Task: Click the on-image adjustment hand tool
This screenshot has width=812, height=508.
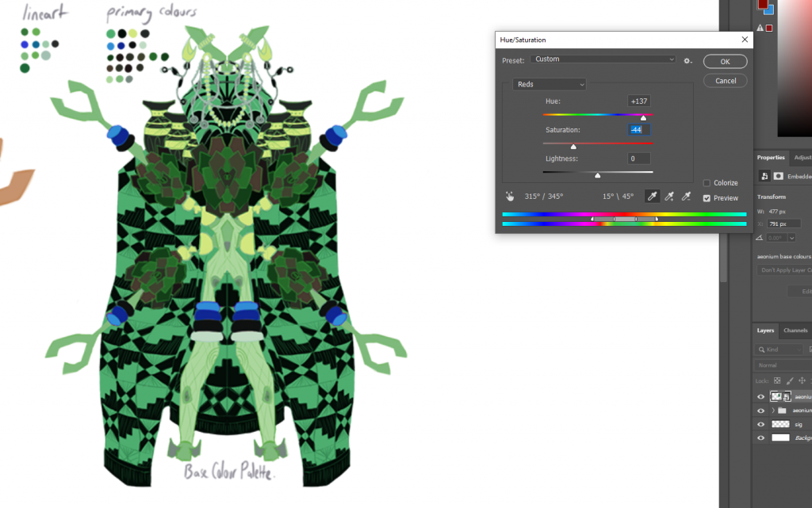Action: coord(510,196)
